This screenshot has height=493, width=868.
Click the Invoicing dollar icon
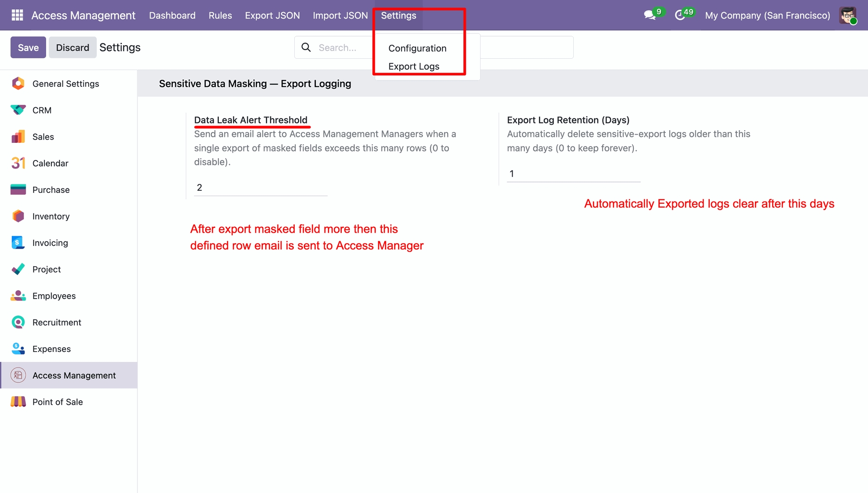[18, 243]
